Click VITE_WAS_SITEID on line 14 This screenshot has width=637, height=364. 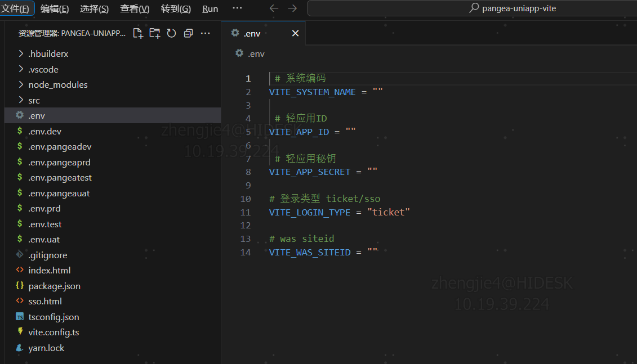(310, 253)
